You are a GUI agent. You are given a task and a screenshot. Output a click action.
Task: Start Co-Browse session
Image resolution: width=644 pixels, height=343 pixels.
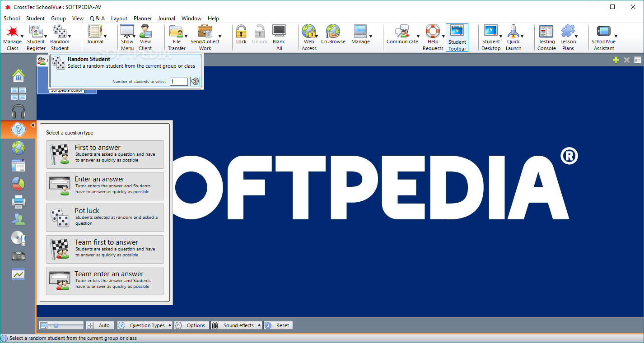coord(333,35)
